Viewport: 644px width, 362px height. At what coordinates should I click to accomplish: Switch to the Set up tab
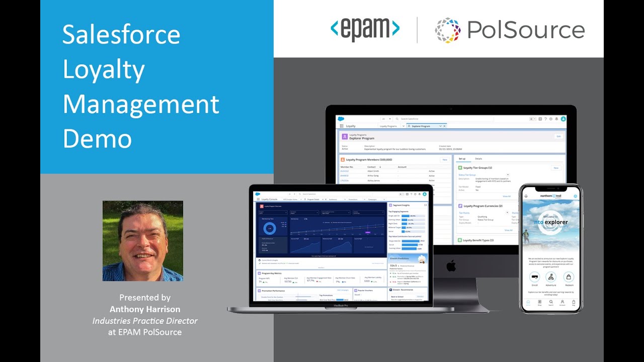[x=462, y=159]
